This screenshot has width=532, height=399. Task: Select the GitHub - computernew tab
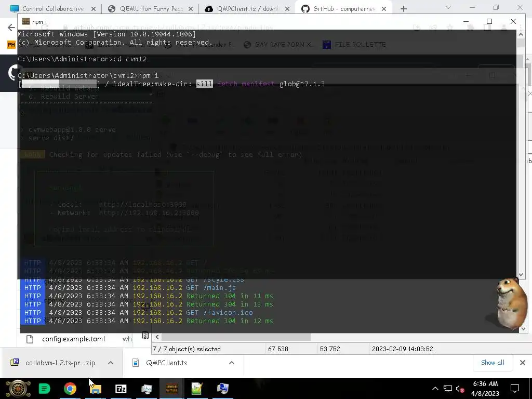(x=343, y=8)
